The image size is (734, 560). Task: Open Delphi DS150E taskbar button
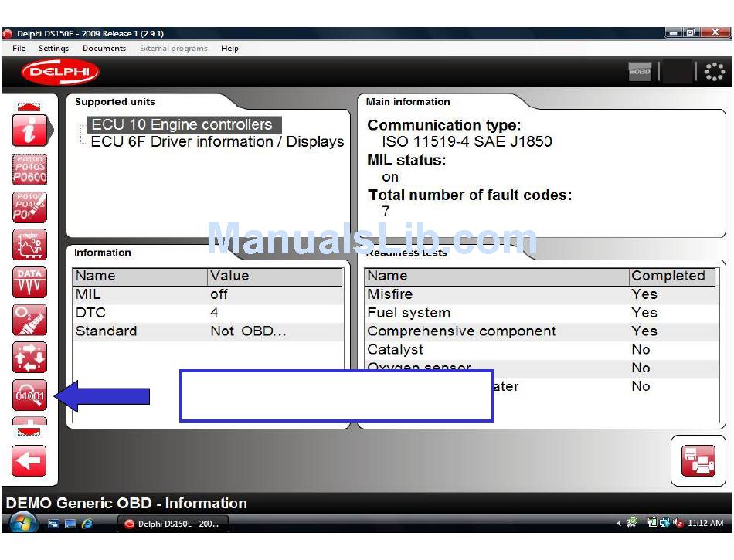pos(173,524)
